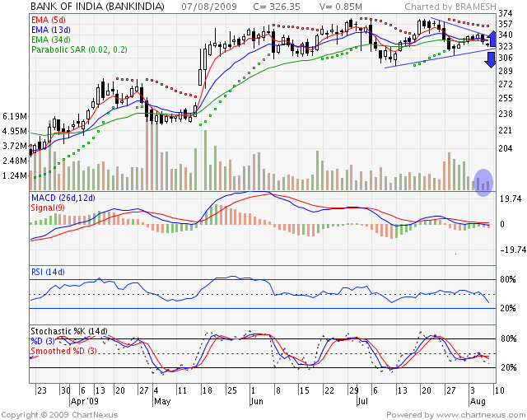
Task: Click the Apr '09 month label
Action: [84, 401]
